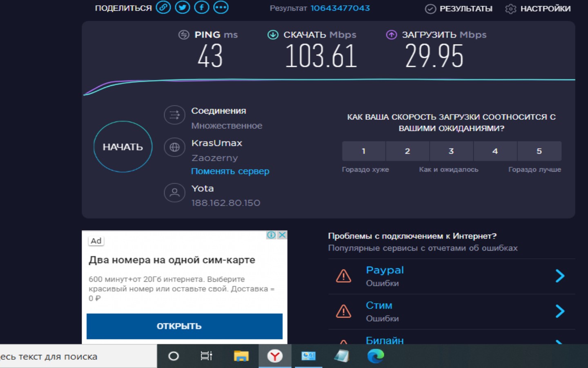Open Билайн outage report link
The height and width of the screenshot is (368, 588).
(x=385, y=340)
